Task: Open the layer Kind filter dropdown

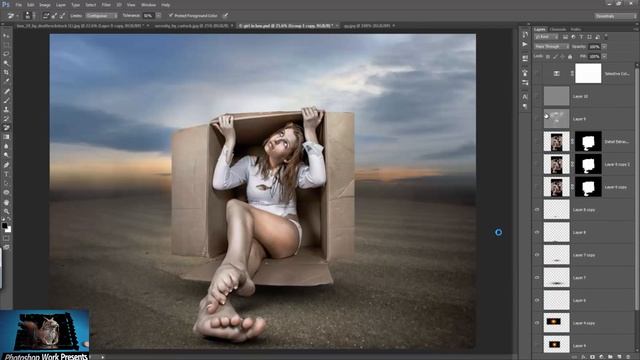Action: pyautogui.click(x=547, y=37)
